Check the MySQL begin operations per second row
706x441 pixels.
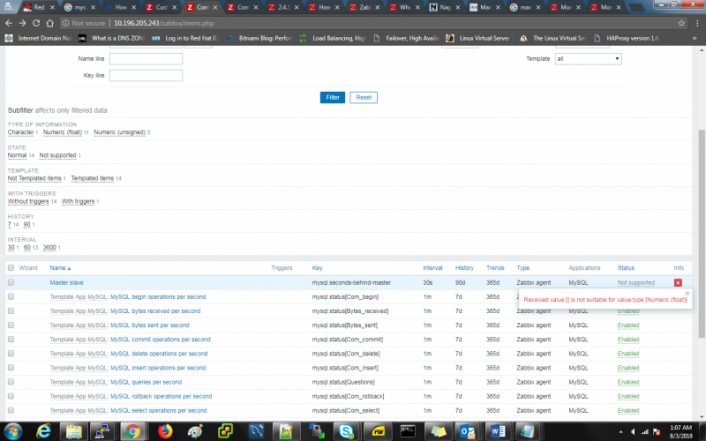pyautogui.click(x=11, y=297)
